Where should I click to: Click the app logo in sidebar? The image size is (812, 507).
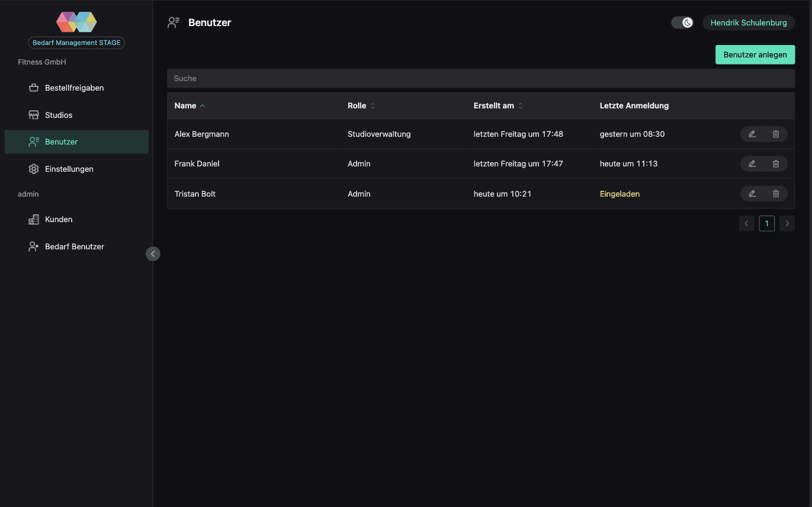(76, 23)
